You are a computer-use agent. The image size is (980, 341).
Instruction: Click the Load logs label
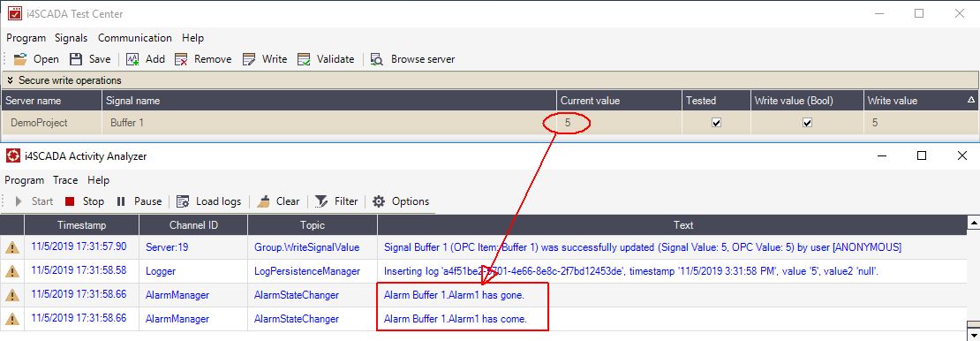point(218,201)
